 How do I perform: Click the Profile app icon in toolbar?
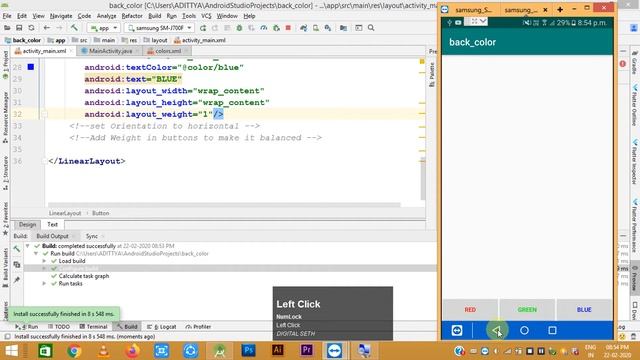pos(264,28)
